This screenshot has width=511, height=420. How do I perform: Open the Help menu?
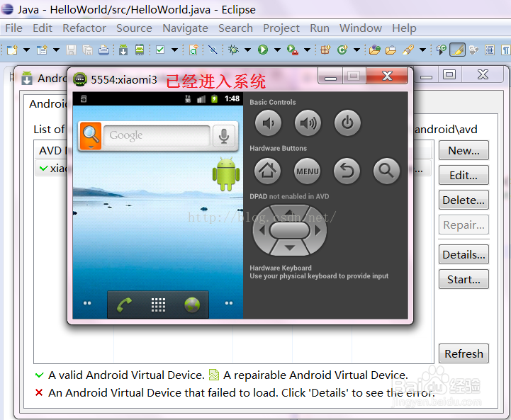404,28
